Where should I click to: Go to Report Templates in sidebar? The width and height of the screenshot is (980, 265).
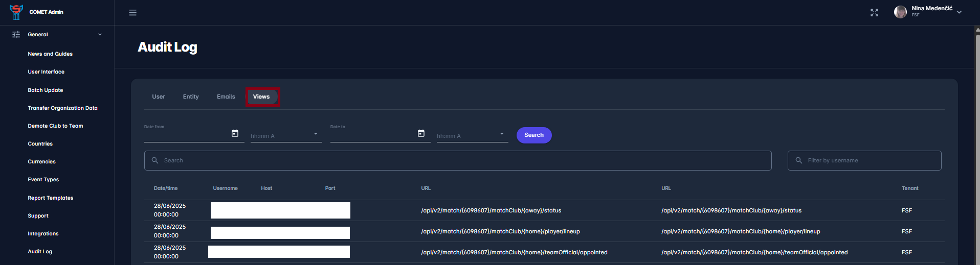pos(51,198)
